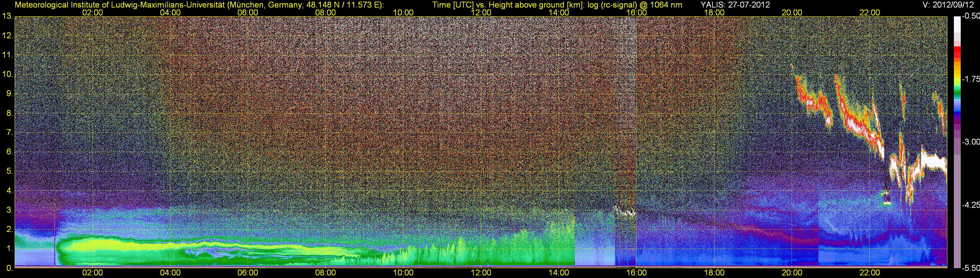The height and width of the screenshot is (278, 980).
Task: Click the 06:00 label on the upper time axis
Action: pos(248,12)
